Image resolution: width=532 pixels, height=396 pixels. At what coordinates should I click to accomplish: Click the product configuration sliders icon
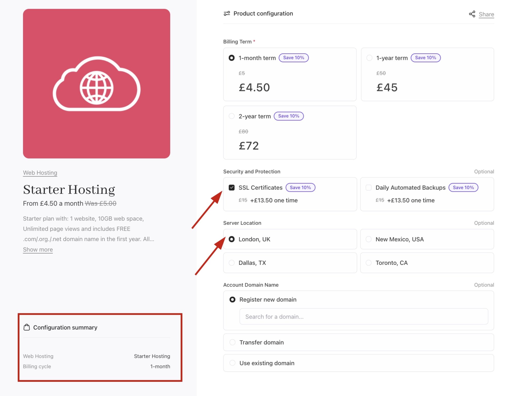point(227,13)
